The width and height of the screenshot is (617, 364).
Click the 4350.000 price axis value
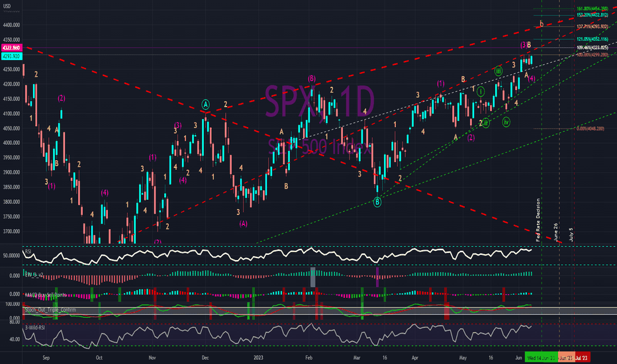pos(11,40)
